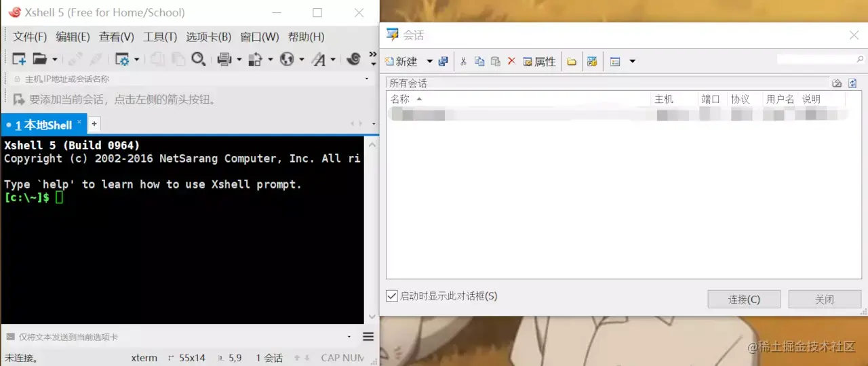Click the refresh icon by 所有会话
This screenshot has width=868, height=366.
(x=852, y=83)
